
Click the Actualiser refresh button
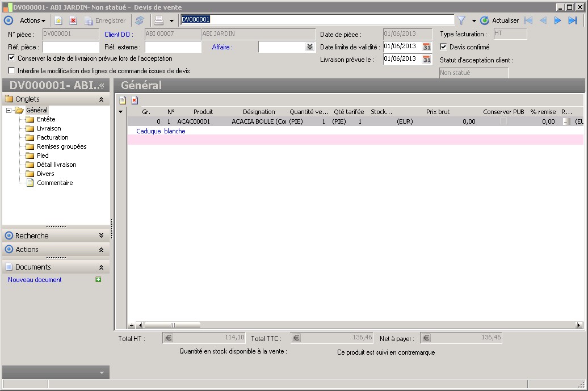point(499,20)
